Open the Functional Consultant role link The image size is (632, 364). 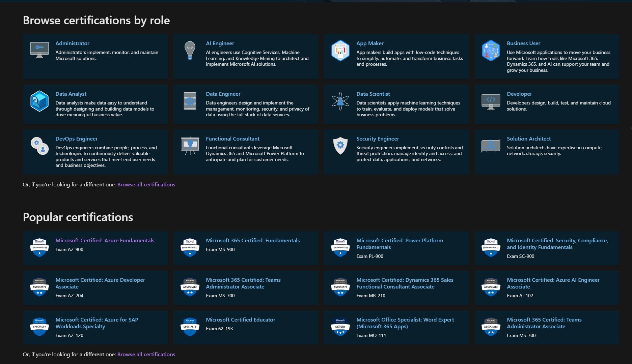(x=233, y=139)
